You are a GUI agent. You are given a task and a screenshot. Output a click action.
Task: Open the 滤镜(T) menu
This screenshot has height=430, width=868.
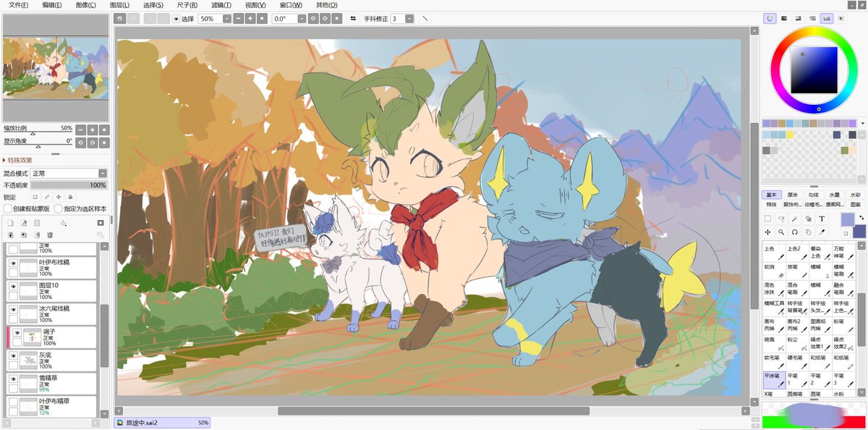click(x=221, y=5)
